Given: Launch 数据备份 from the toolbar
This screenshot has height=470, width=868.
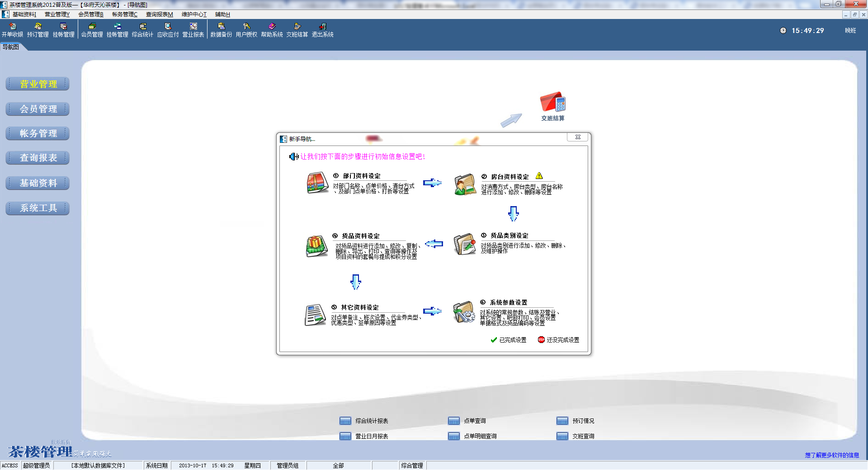Looking at the screenshot, I should click(x=221, y=30).
